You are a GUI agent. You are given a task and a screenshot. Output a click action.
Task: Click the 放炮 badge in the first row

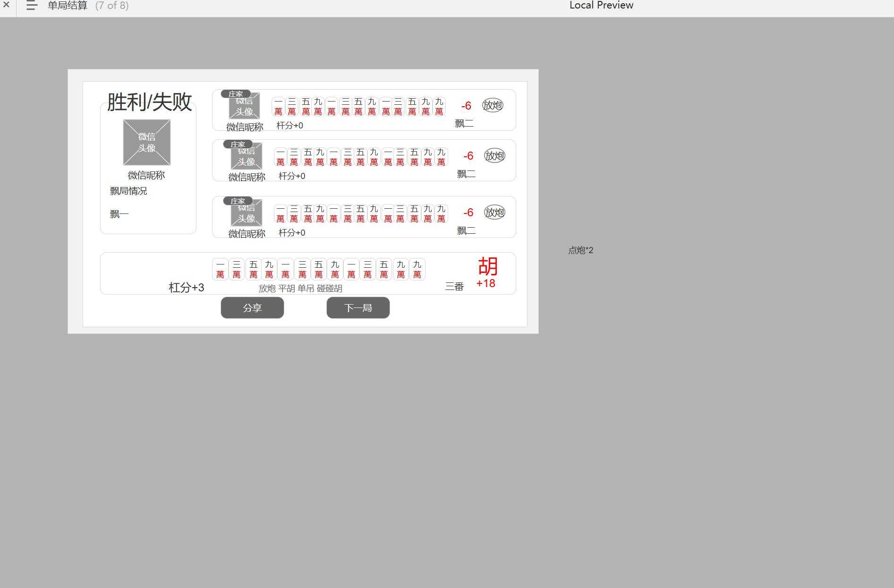(x=493, y=105)
